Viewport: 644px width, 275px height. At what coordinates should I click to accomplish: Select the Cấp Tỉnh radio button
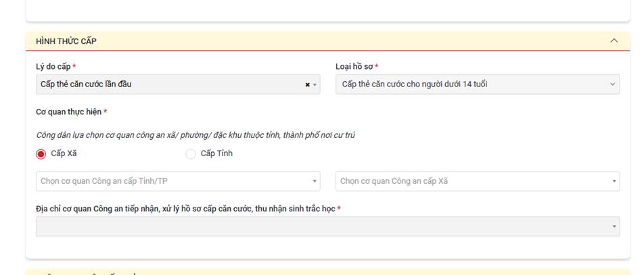[191, 154]
